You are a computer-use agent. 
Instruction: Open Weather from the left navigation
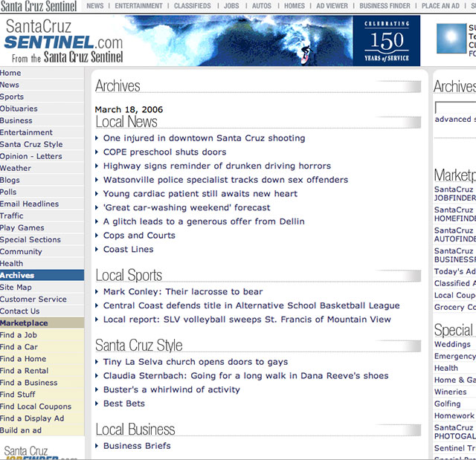click(x=16, y=168)
